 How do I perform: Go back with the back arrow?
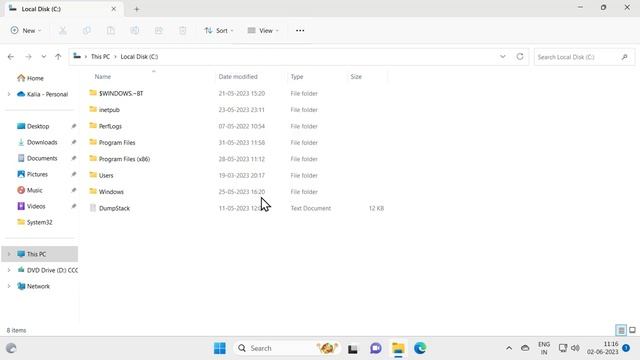11,57
